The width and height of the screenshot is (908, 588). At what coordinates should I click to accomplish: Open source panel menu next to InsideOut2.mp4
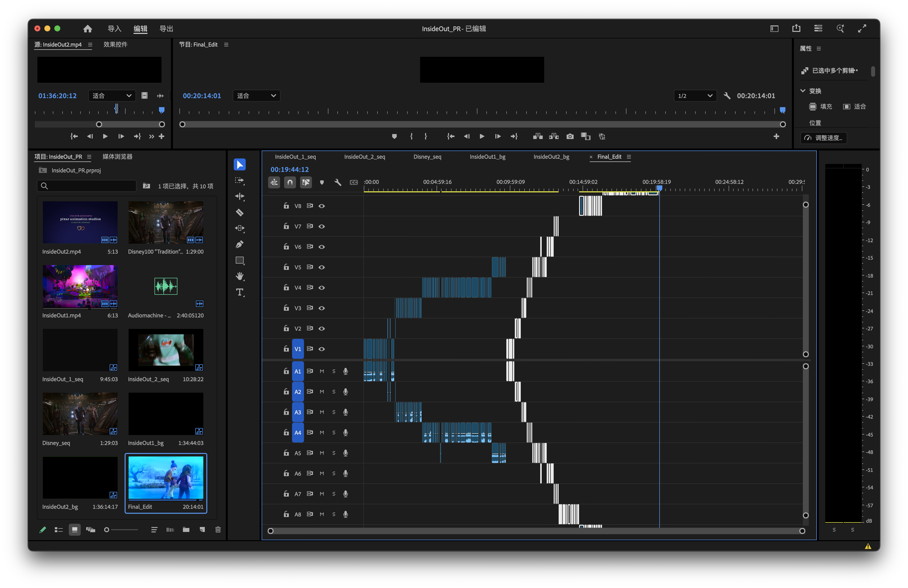(90, 45)
